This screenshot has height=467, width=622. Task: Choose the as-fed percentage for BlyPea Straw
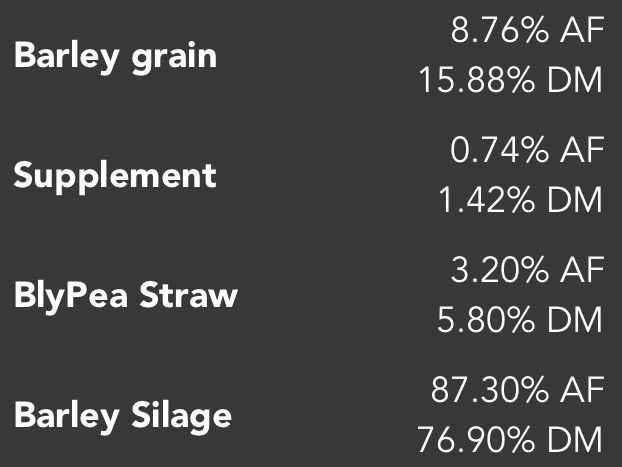click(527, 271)
